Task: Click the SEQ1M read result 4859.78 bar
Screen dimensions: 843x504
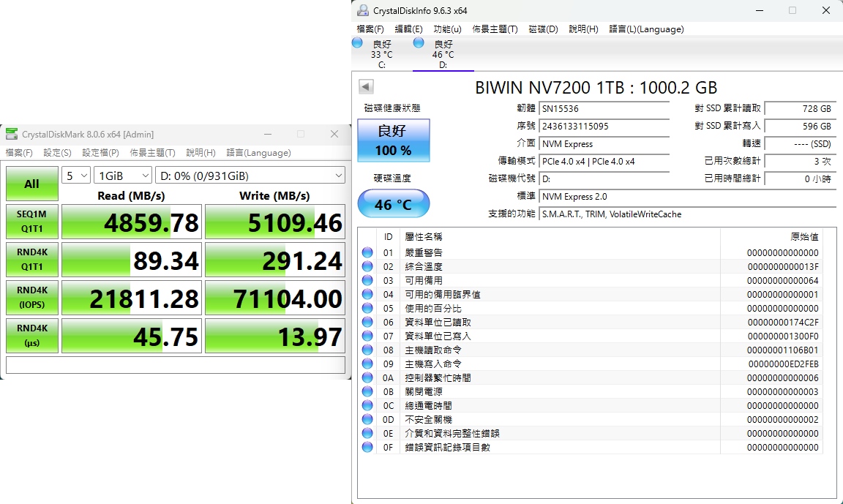Action: (132, 222)
